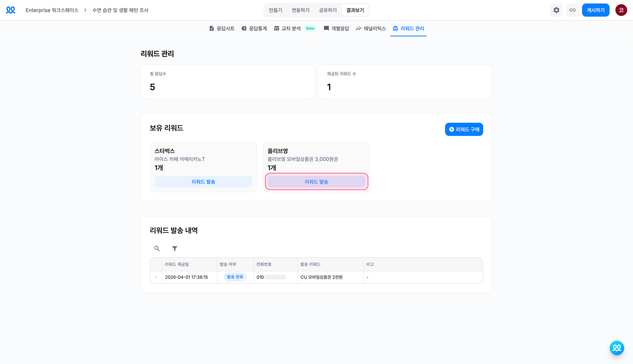Send the 올리브영 reward via 리워드 발송
Screen dimensions: 633x364
click(x=316, y=182)
